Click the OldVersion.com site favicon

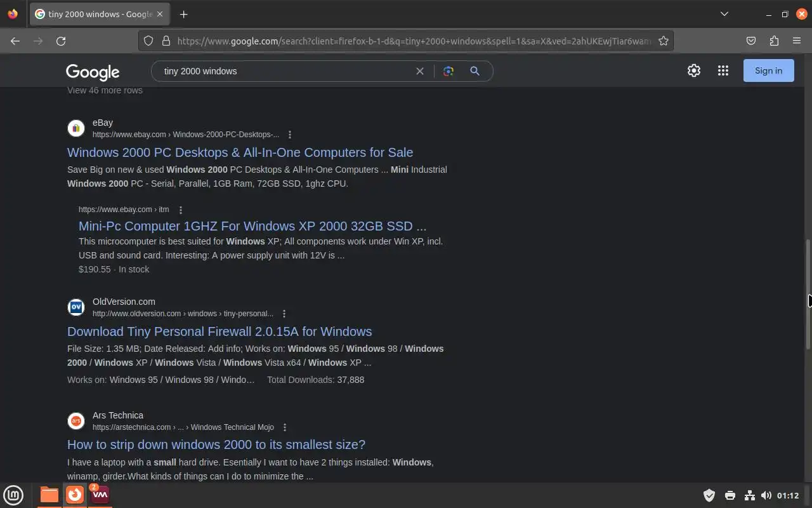click(x=76, y=307)
